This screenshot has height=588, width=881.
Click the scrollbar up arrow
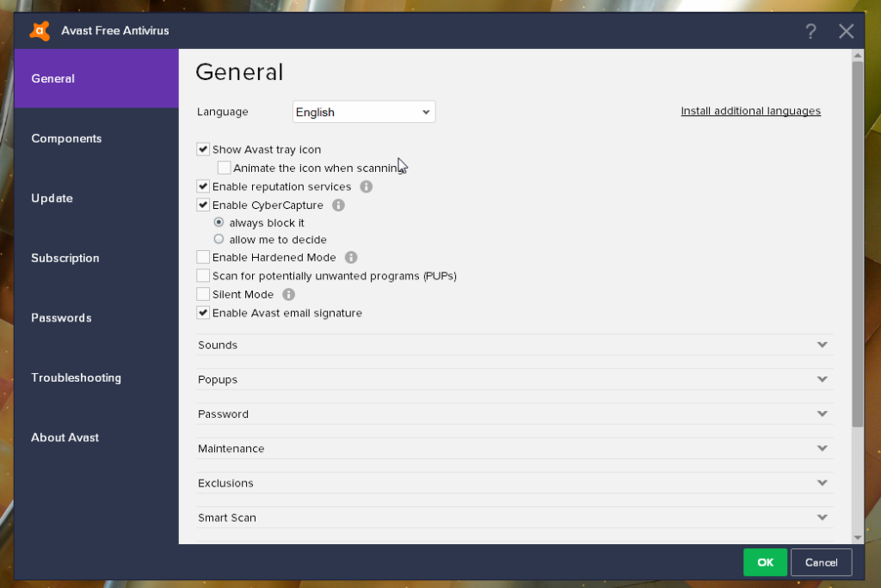point(858,55)
